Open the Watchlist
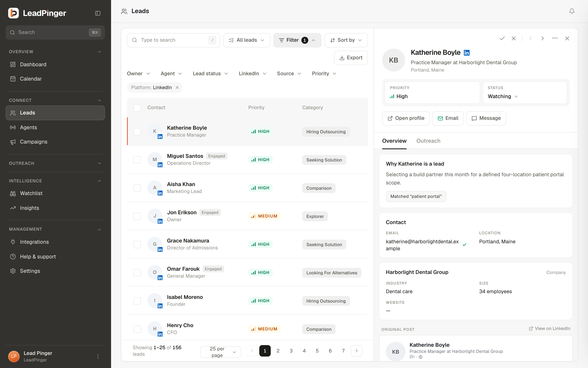This screenshot has width=588, height=368. pos(55,193)
